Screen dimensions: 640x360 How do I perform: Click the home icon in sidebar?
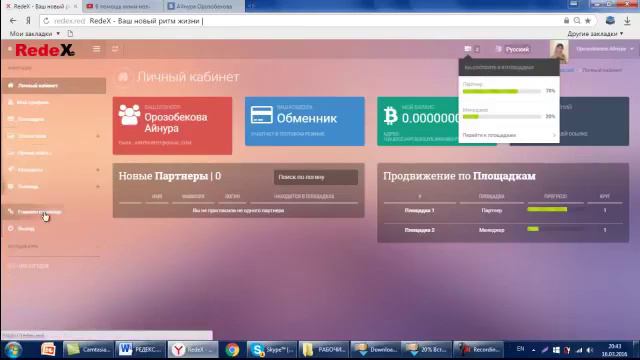click(x=11, y=85)
